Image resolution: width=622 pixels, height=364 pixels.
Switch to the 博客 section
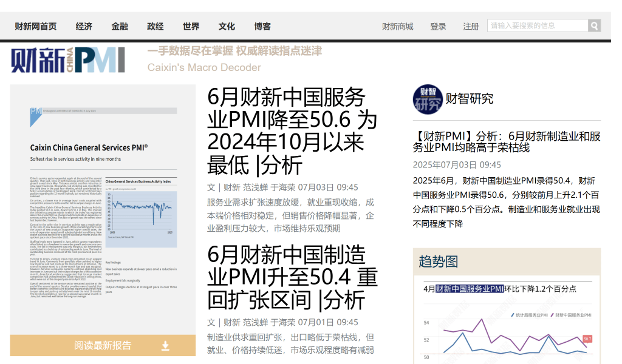pos(262,26)
